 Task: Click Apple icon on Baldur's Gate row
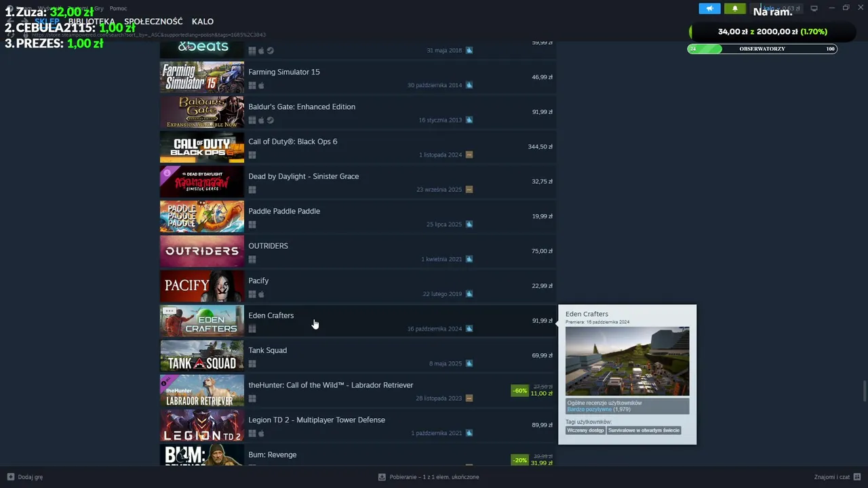point(261,120)
